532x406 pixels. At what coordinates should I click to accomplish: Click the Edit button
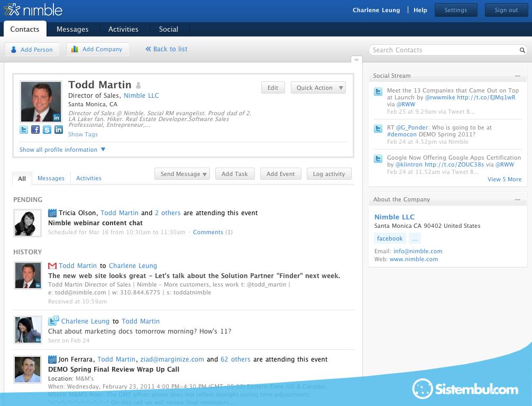point(273,88)
